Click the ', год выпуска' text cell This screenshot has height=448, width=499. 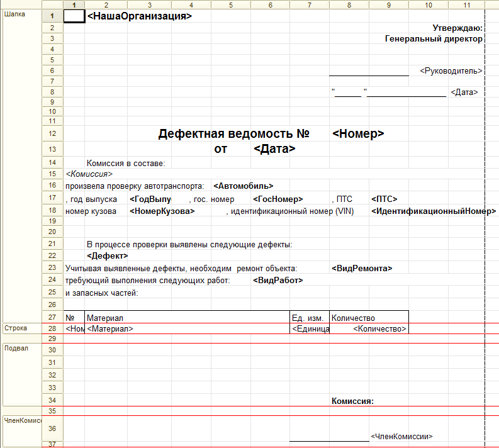pyautogui.click(x=91, y=199)
